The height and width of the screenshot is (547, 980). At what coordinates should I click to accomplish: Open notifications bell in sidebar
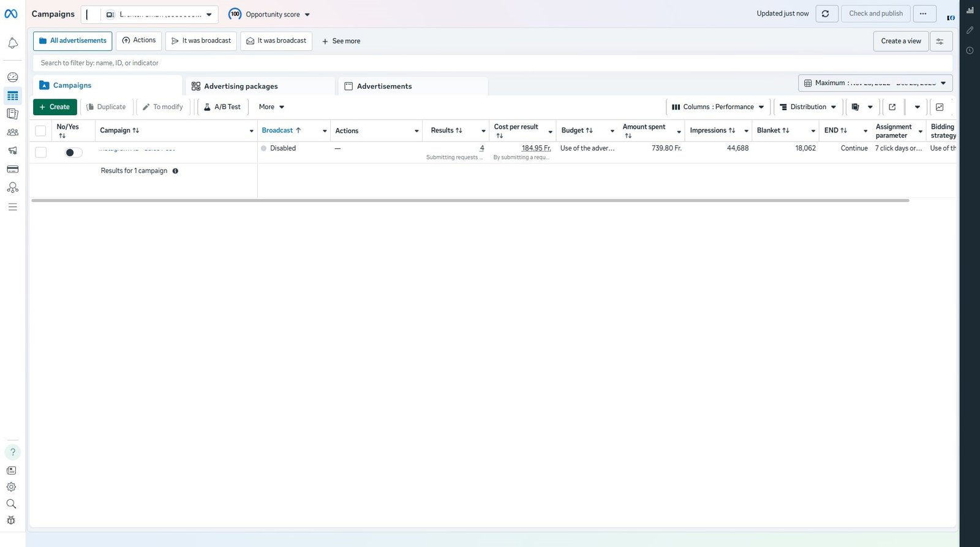(12, 43)
